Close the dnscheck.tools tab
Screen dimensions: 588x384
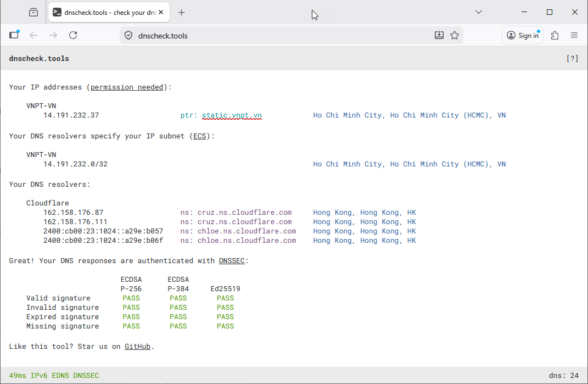click(161, 13)
